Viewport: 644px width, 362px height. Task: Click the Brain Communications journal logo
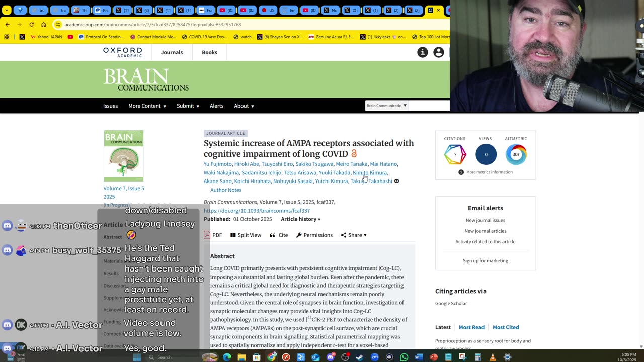click(x=146, y=80)
